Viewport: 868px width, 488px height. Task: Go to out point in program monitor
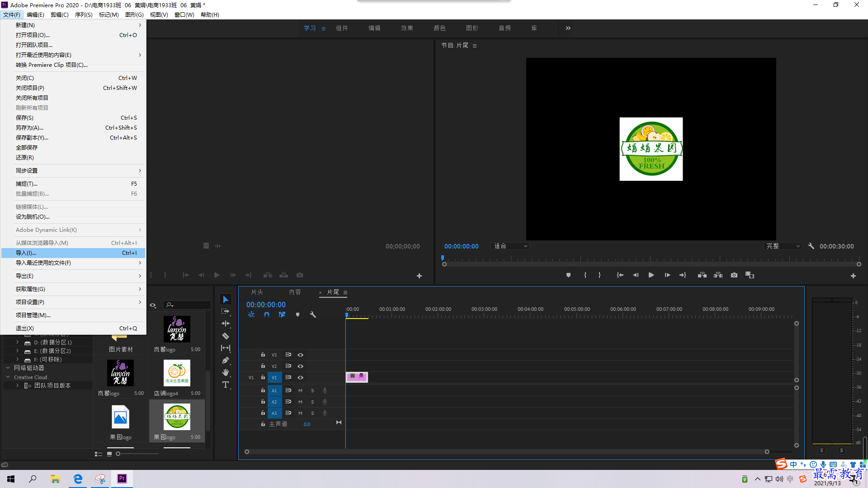click(683, 275)
